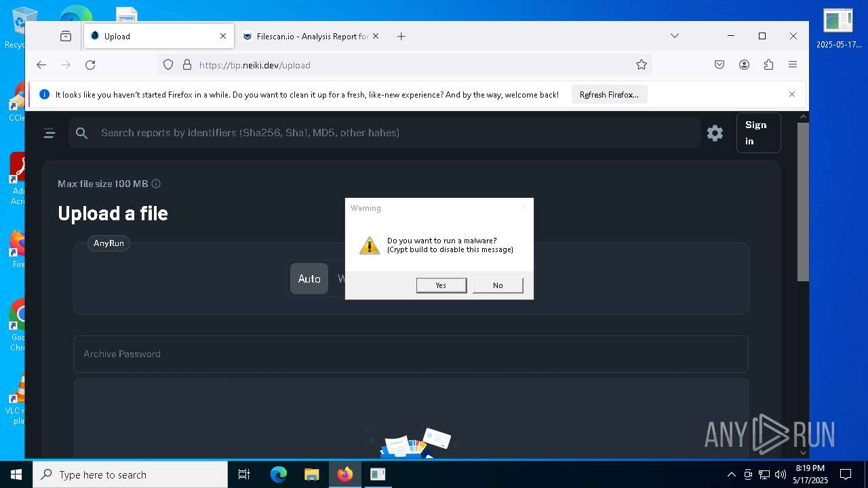Click the Sign in button

click(758, 133)
